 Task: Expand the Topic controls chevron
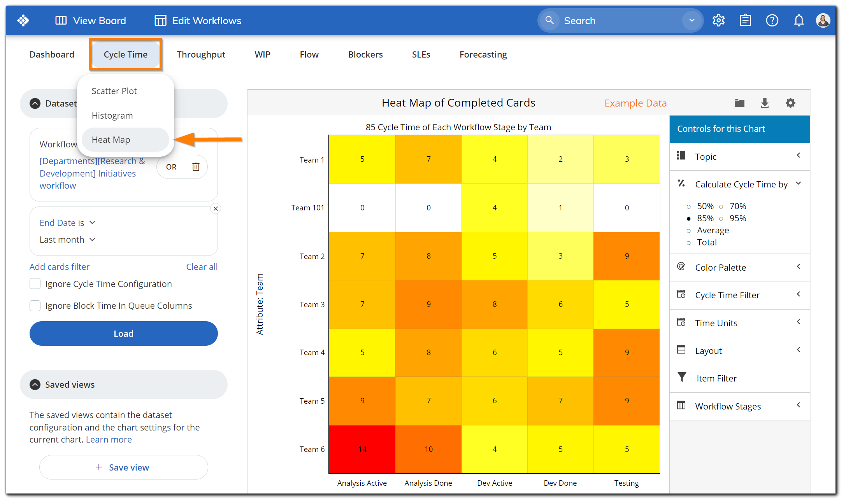click(x=799, y=156)
